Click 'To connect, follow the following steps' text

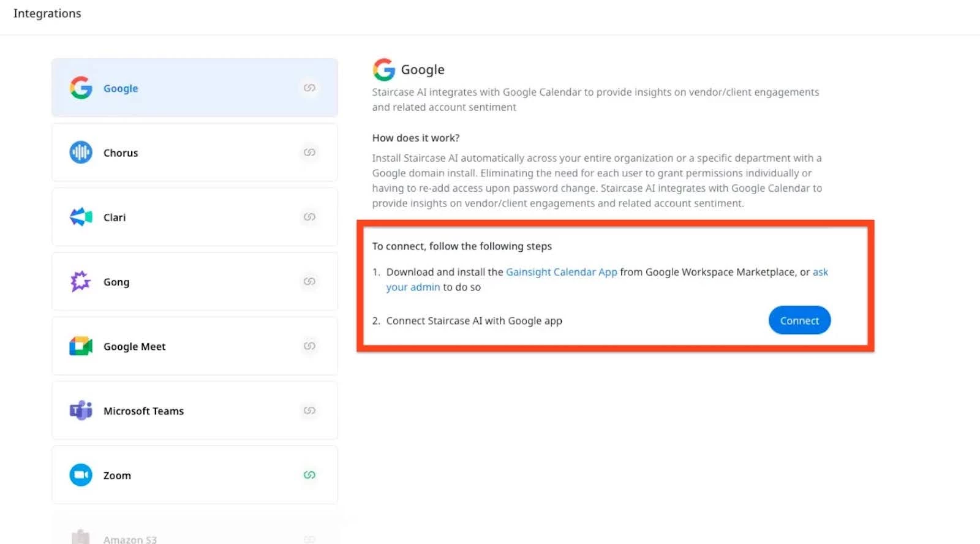point(462,246)
